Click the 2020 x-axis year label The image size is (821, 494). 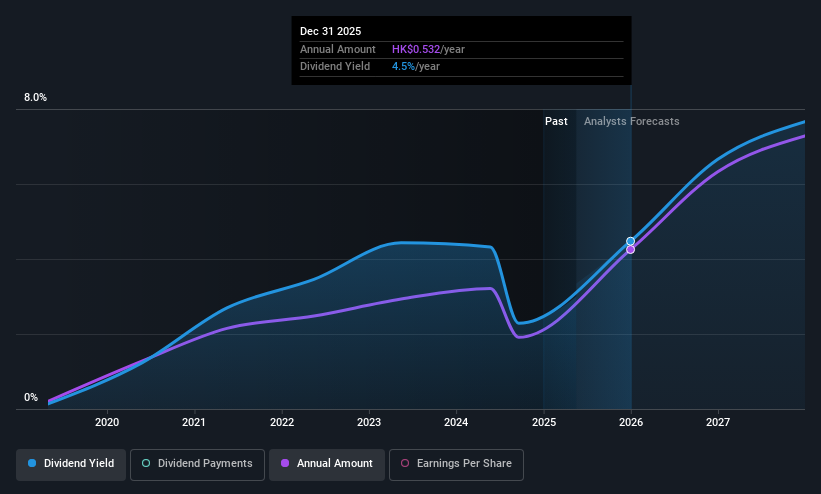coord(107,422)
